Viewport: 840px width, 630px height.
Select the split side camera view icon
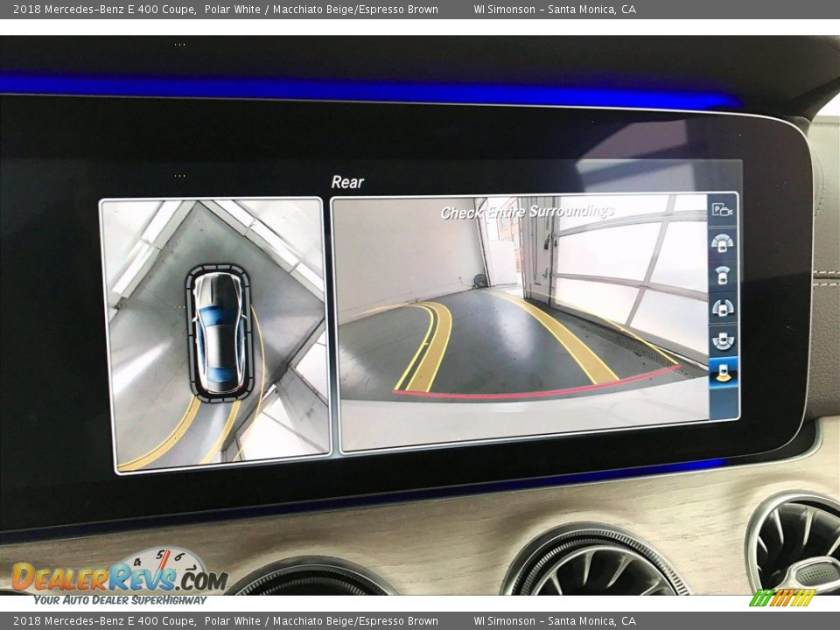tap(724, 308)
